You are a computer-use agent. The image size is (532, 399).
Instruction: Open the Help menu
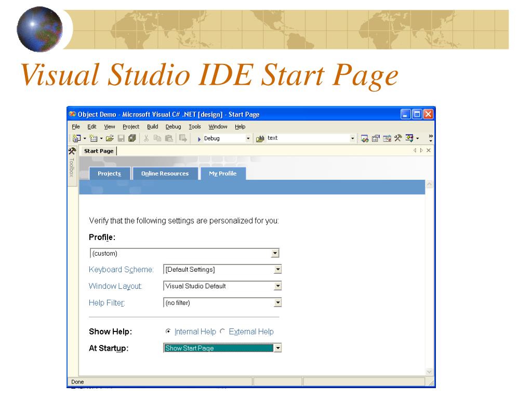point(240,127)
